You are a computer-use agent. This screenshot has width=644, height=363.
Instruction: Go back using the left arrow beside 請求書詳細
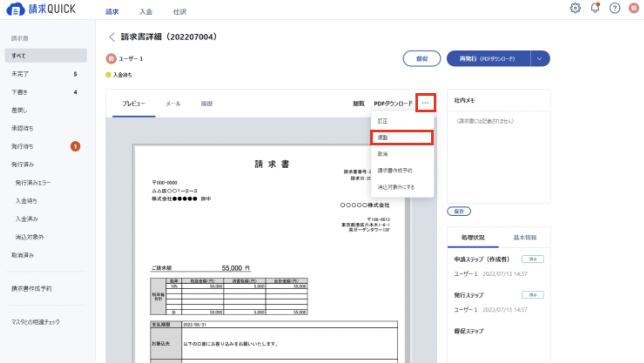click(x=112, y=37)
